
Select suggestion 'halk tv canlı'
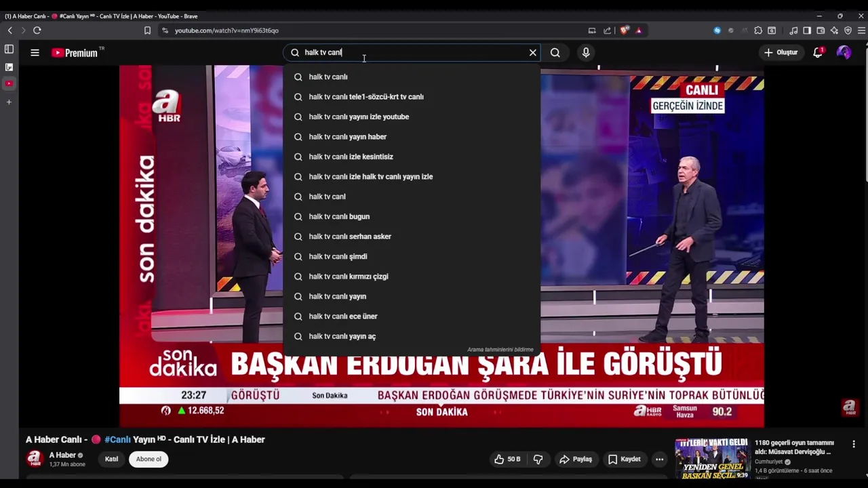(x=412, y=77)
